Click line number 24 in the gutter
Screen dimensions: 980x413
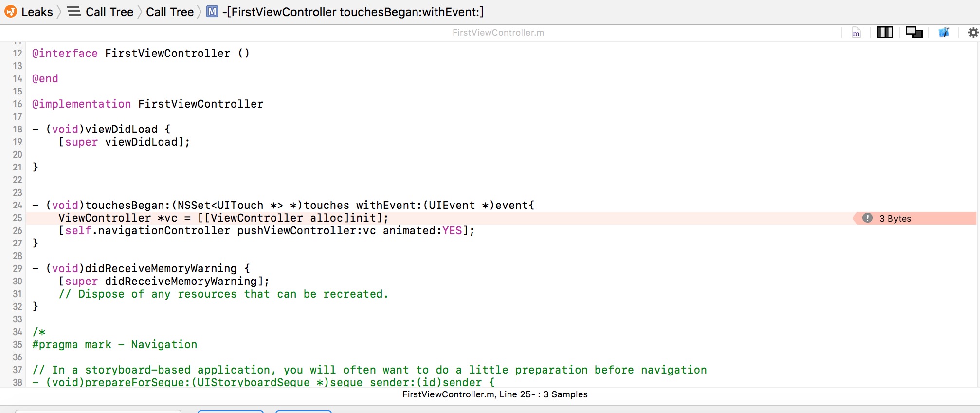point(18,205)
